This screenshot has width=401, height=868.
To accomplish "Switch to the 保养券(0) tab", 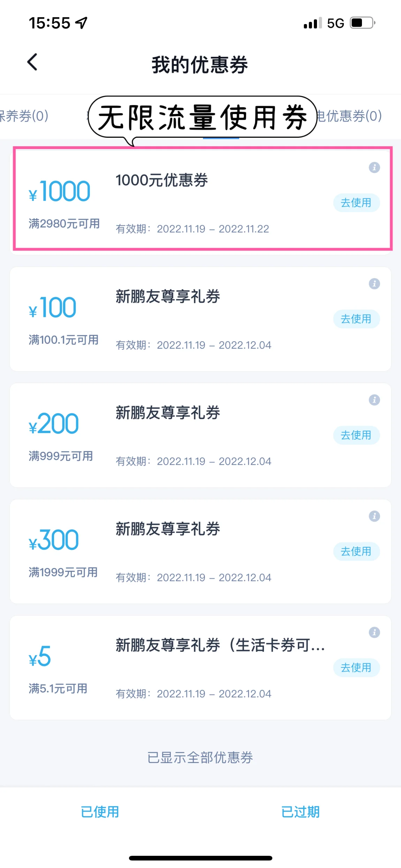I will point(24,116).
